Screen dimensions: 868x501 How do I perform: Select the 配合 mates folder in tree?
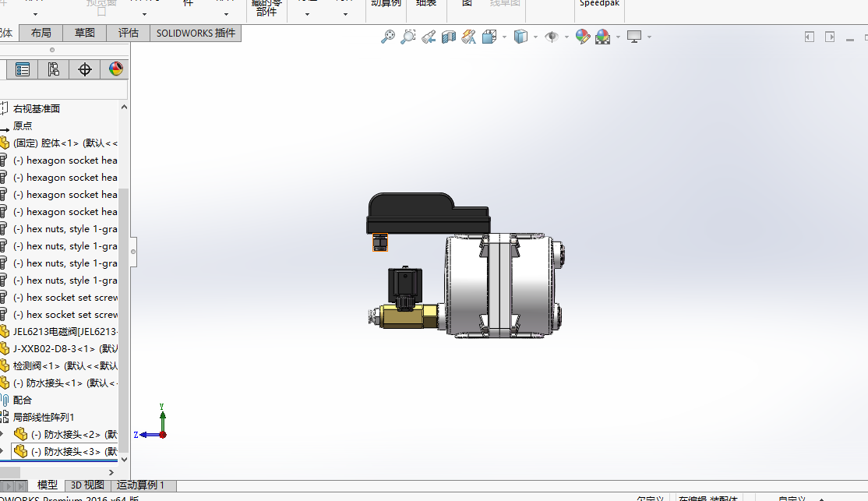pos(23,400)
